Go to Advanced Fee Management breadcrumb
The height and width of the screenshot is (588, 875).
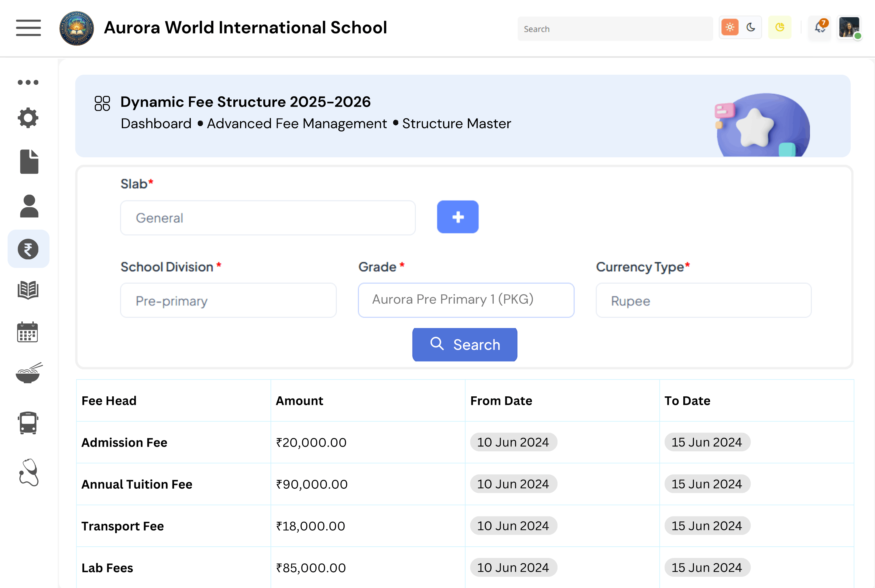(x=297, y=124)
